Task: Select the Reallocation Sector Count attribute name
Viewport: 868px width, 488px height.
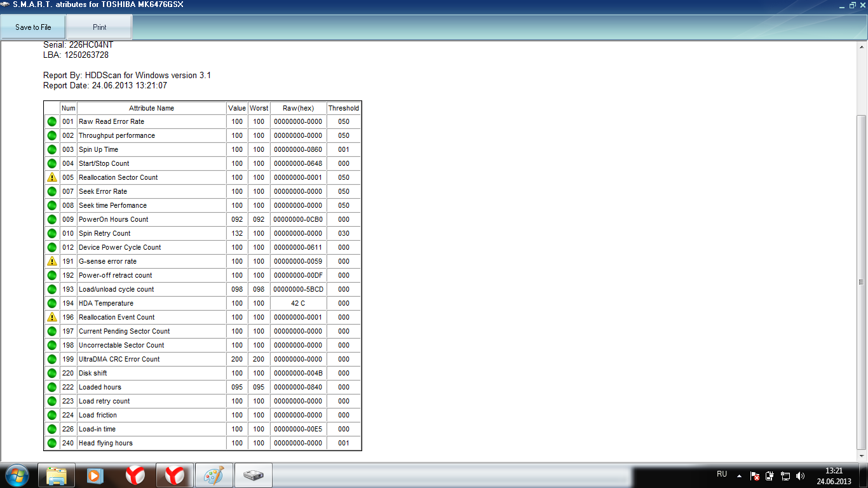Action: click(x=118, y=177)
